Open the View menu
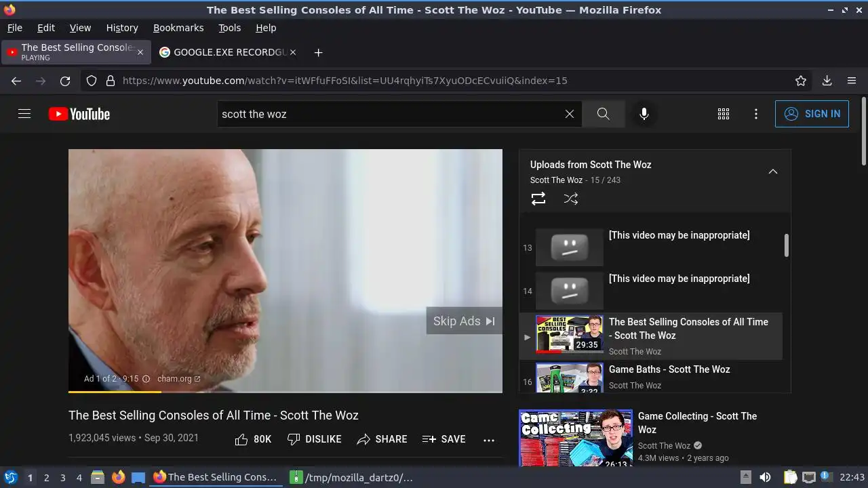 point(80,28)
